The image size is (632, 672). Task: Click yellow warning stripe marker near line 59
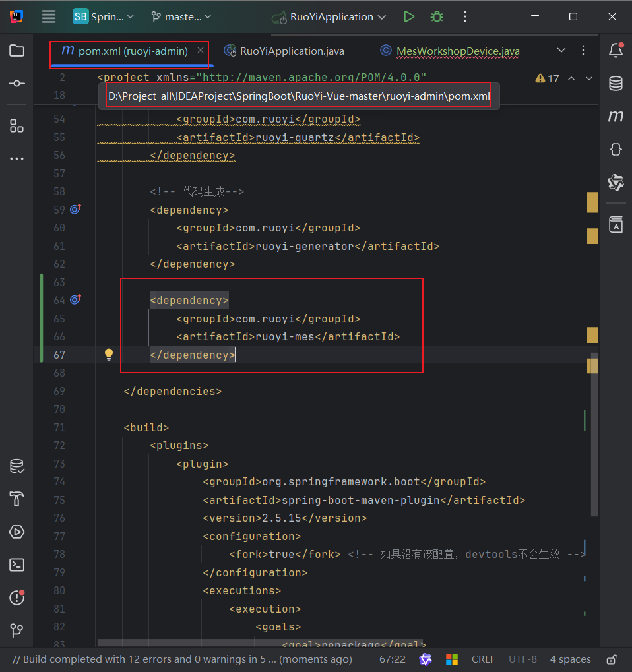[592, 202]
